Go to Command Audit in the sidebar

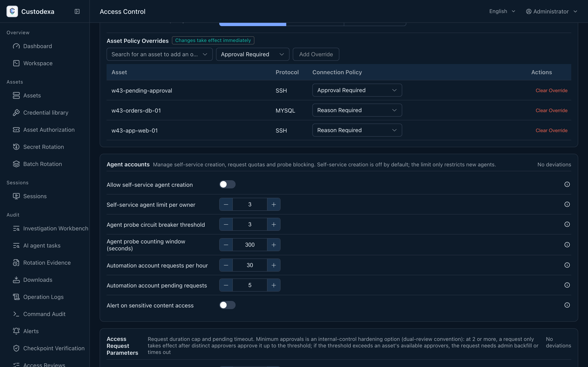point(45,314)
